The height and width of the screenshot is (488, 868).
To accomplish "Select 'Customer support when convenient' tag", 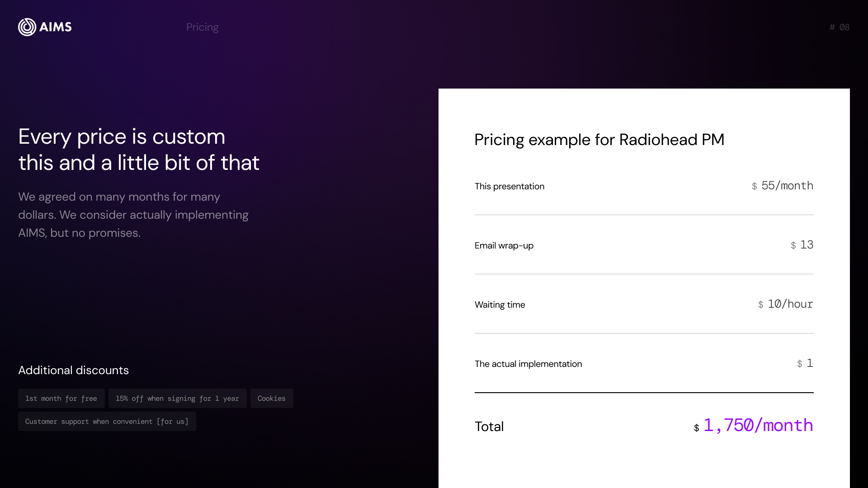I will (107, 421).
